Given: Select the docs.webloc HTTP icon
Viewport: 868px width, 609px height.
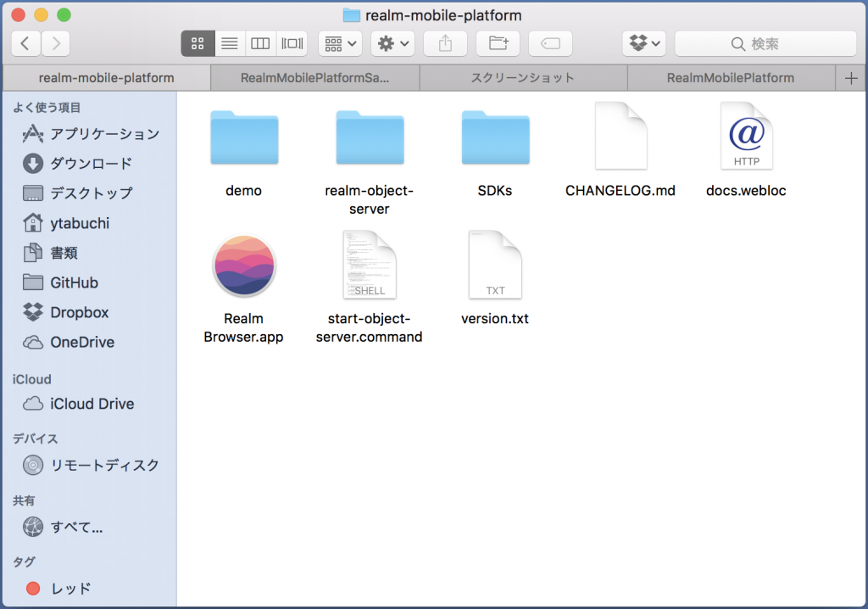Looking at the screenshot, I should pos(747,136).
